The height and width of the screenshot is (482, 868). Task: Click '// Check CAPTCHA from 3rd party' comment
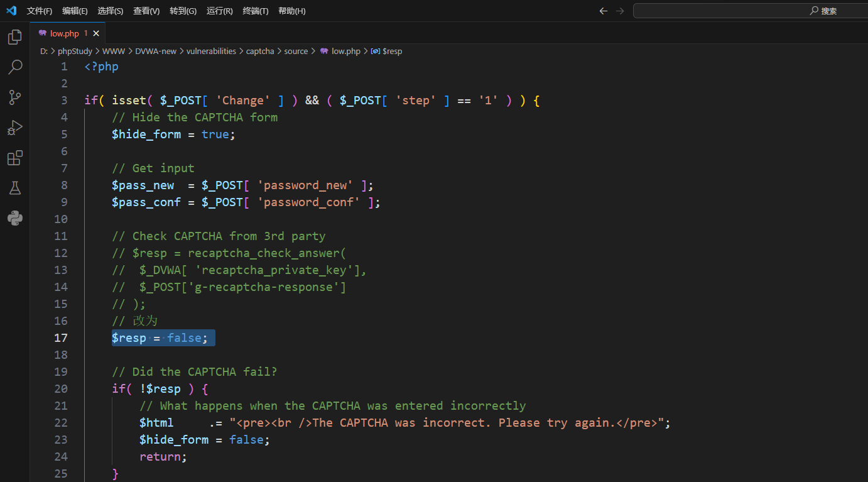point(219,236)
